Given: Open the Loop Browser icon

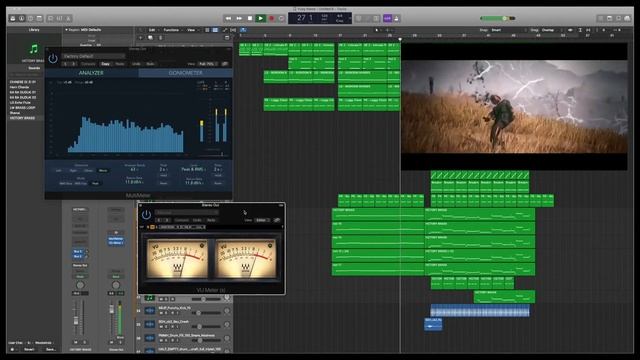Looking at the screenshot, I should (x=618, y=18).
